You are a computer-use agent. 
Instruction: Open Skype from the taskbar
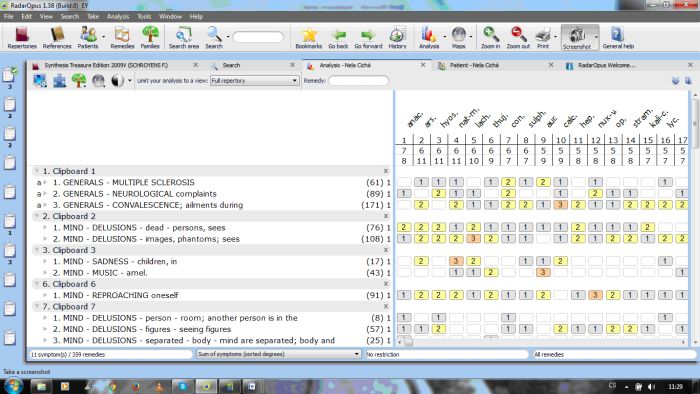[183, 386]
